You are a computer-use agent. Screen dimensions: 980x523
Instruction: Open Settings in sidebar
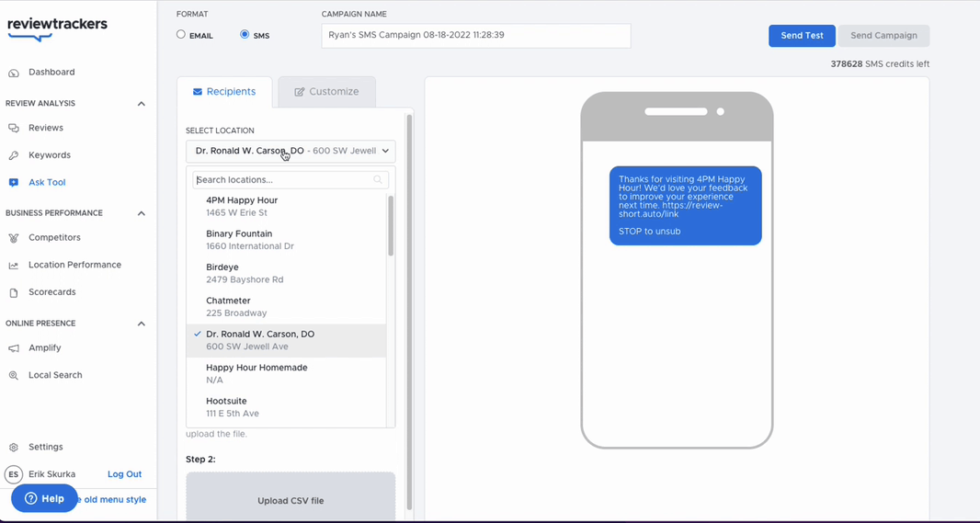click(46, 448)
